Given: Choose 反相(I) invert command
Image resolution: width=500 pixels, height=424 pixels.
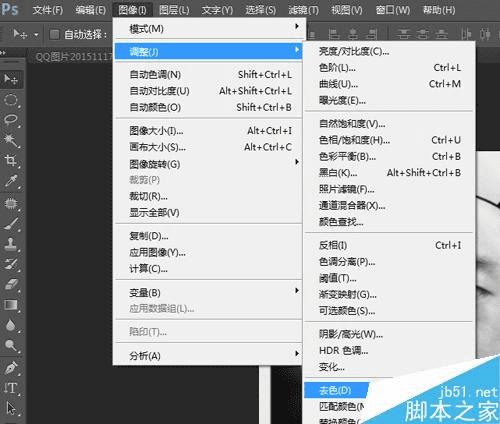Looking at the screenshot, I should pos(389,245).
